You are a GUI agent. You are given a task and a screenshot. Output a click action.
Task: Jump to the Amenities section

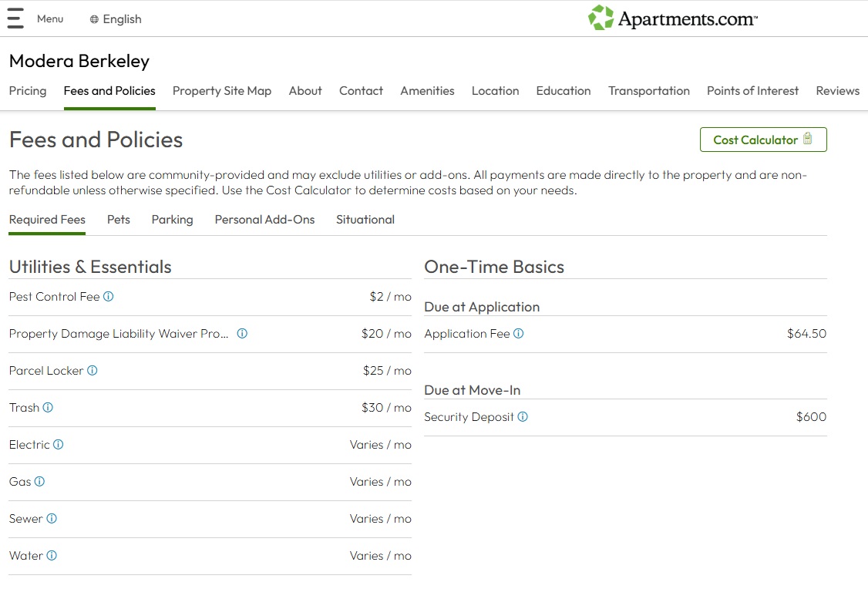tap(427, 91)
